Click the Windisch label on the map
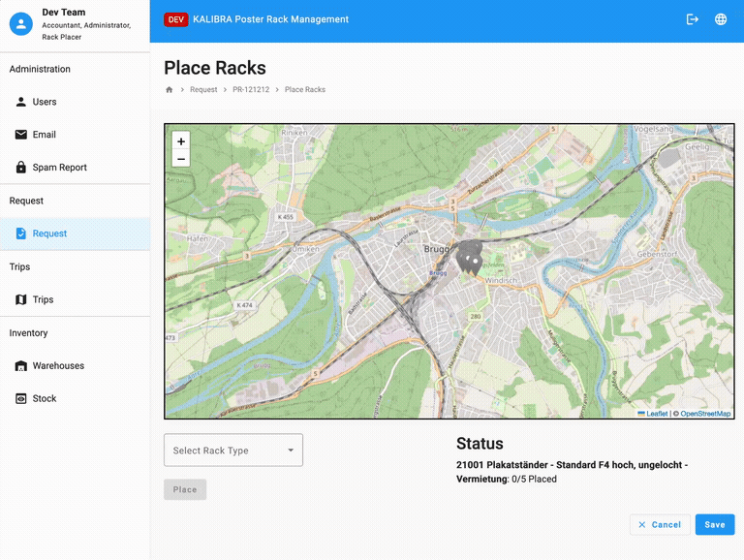Image resolution: width=744 pixels, height=560 pixels. coord(501,280)
